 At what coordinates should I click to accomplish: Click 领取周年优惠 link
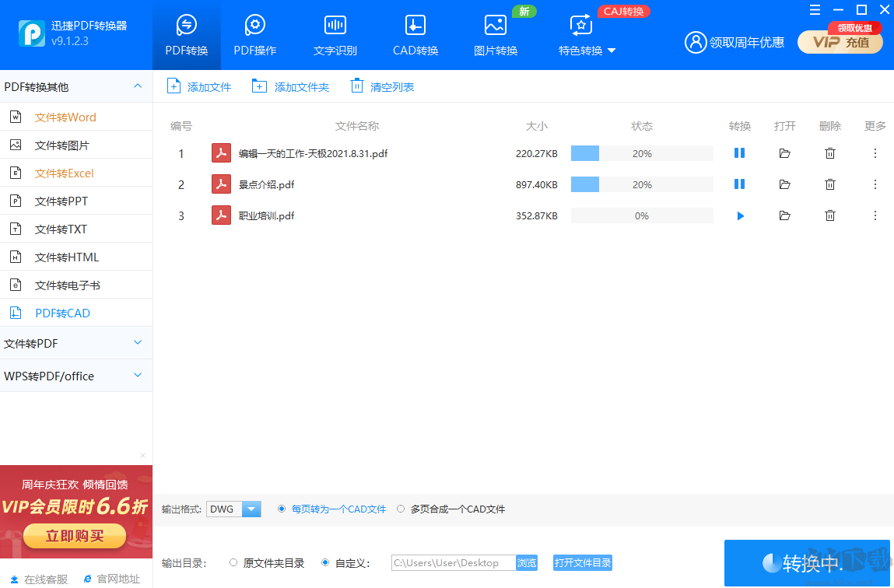746,42
